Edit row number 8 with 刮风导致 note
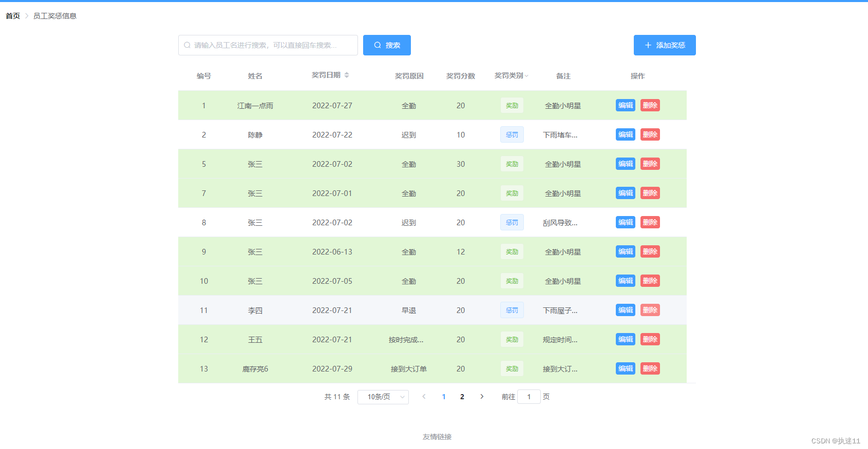 (626, 222)
